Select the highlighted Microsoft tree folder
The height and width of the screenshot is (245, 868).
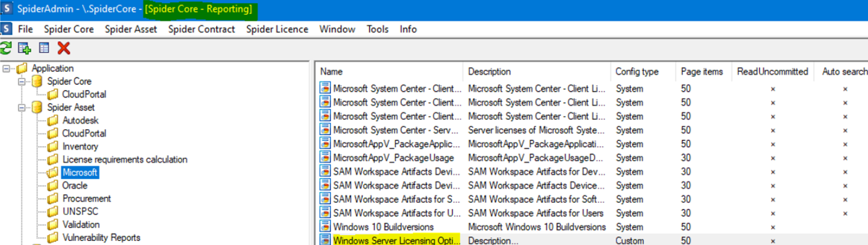[x=80, y=173]
